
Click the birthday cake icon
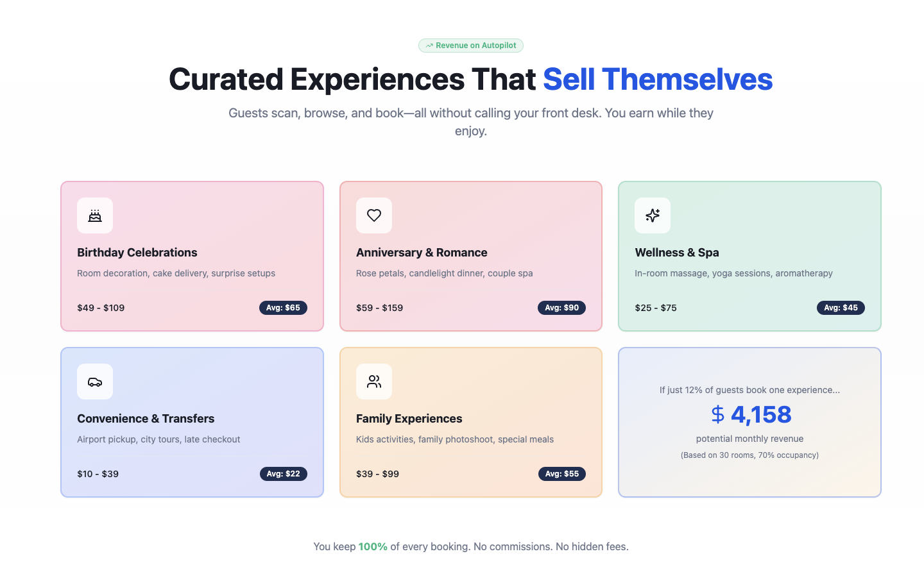click(x=95, y=215)
